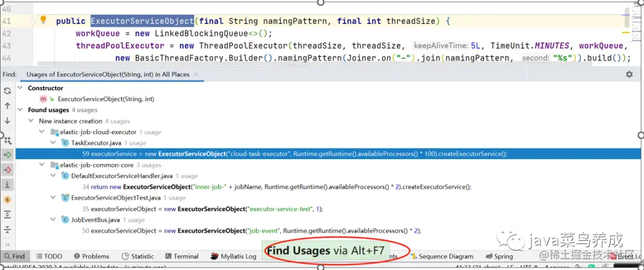Collapse ExecutorServiceObjectTest.java node
Screen dimensions: 644x270
[x=53, y=198]
